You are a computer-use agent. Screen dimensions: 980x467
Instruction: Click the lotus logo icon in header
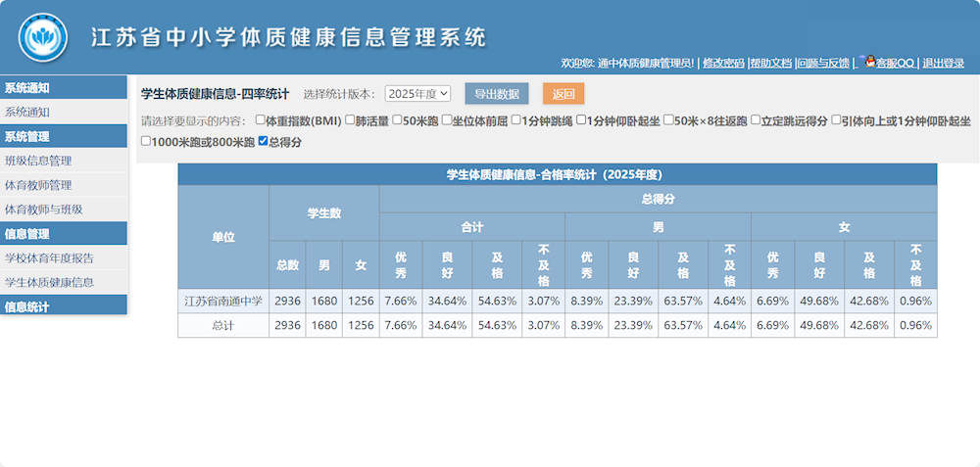point(43,37)
